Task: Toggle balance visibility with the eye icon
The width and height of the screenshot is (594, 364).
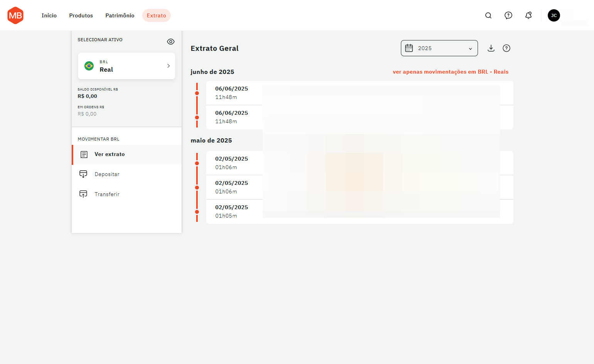Action: pos(171,42)
